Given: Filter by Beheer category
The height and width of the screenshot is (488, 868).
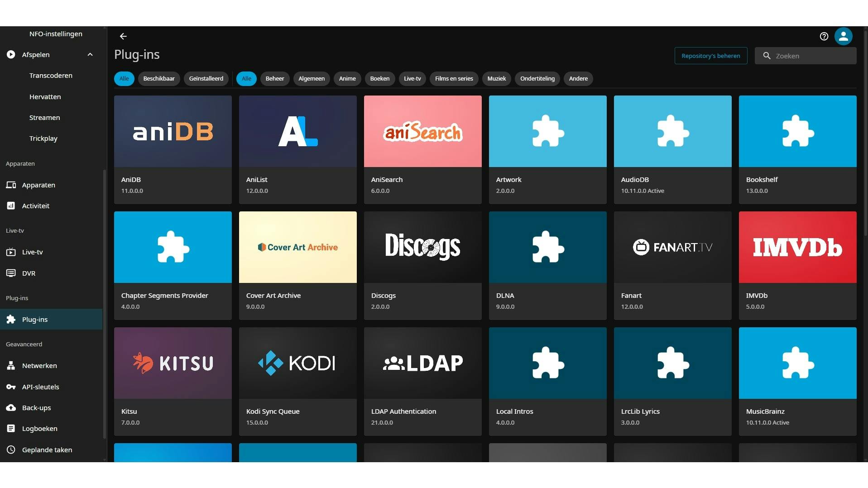Looking at the screenshot, I should pos(275,79).
